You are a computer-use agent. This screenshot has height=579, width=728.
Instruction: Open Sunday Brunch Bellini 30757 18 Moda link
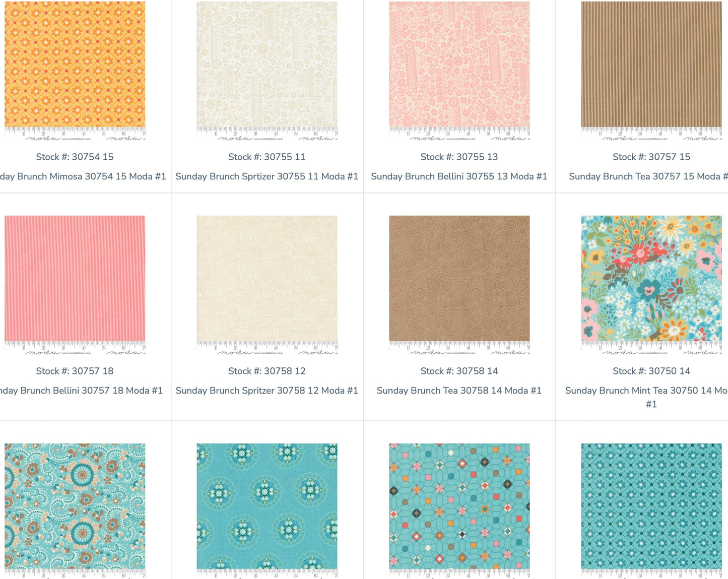click(x=81, y=391)
